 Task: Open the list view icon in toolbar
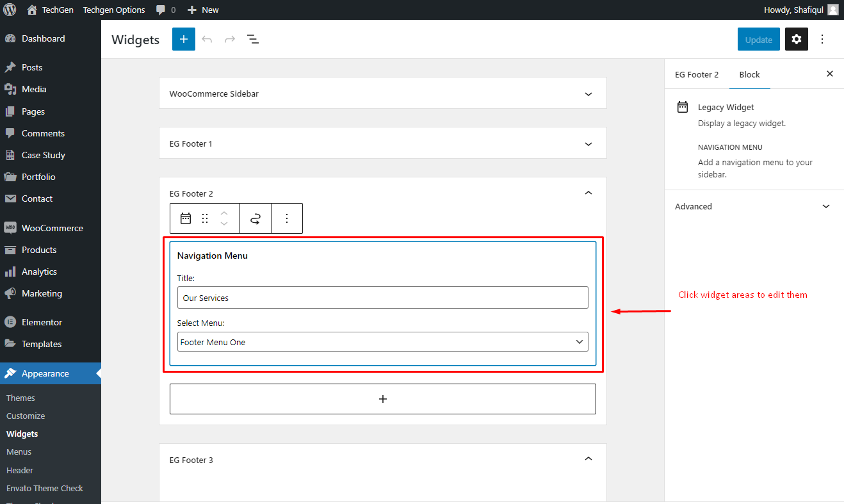[253, 39]
